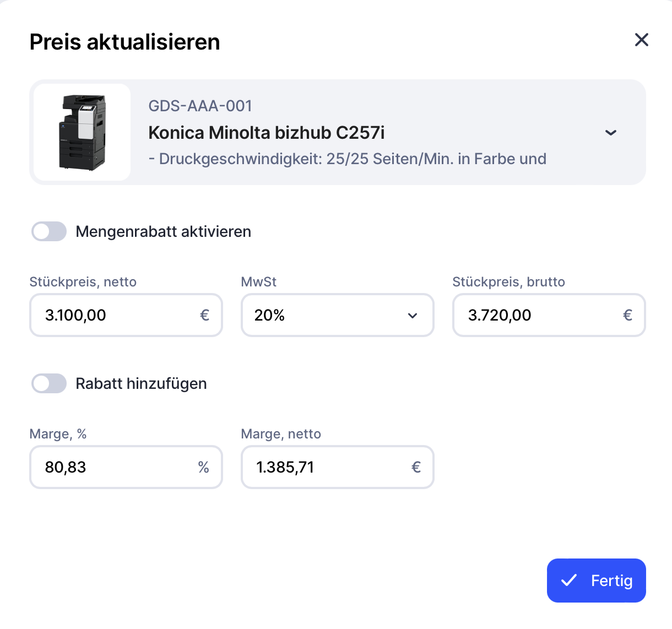Turn on Rabatt hinzufügen switch
The width and height of the screenshot is (672, 629).
[x=49, y=383]
